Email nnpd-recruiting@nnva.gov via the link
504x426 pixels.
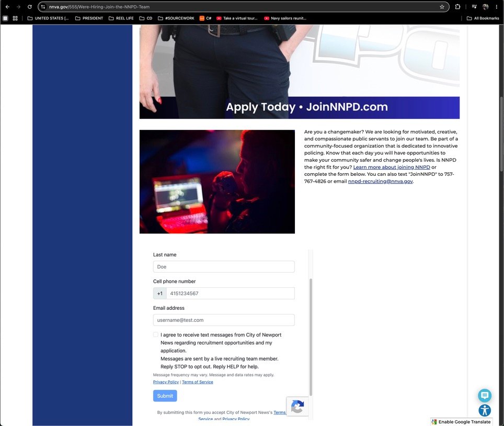(380, 181)
